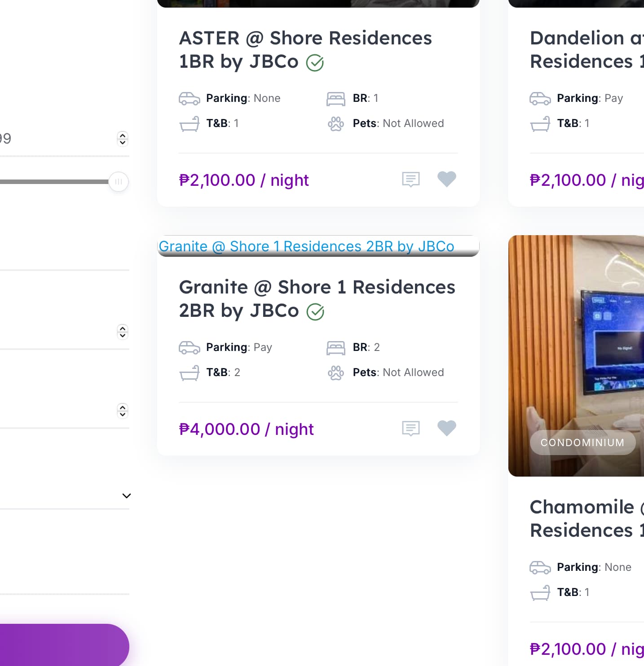The width and height of the screenshot is (644, 666).
Task: Click the purple button at the sidebar bottom
Action: [63, 645]
